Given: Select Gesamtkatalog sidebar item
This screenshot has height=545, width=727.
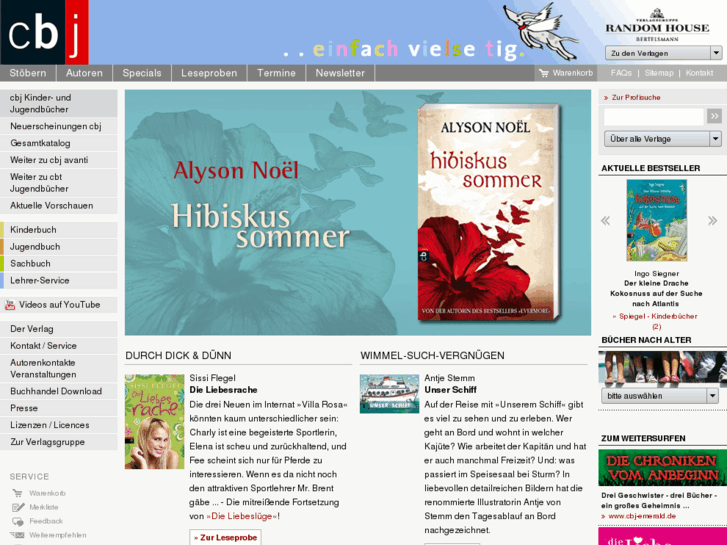Looking at the screenshot, I should pos(58,143).
